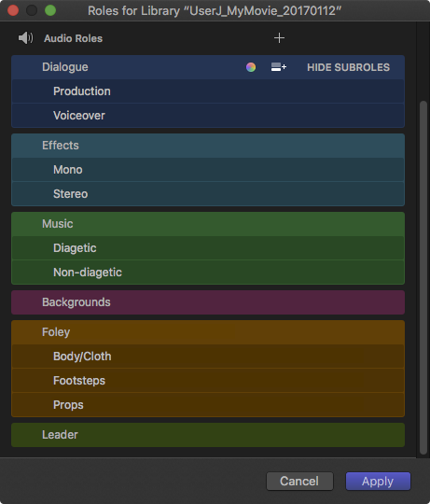
Task: Select the Voiceover subrole
Action: [208, 116]
